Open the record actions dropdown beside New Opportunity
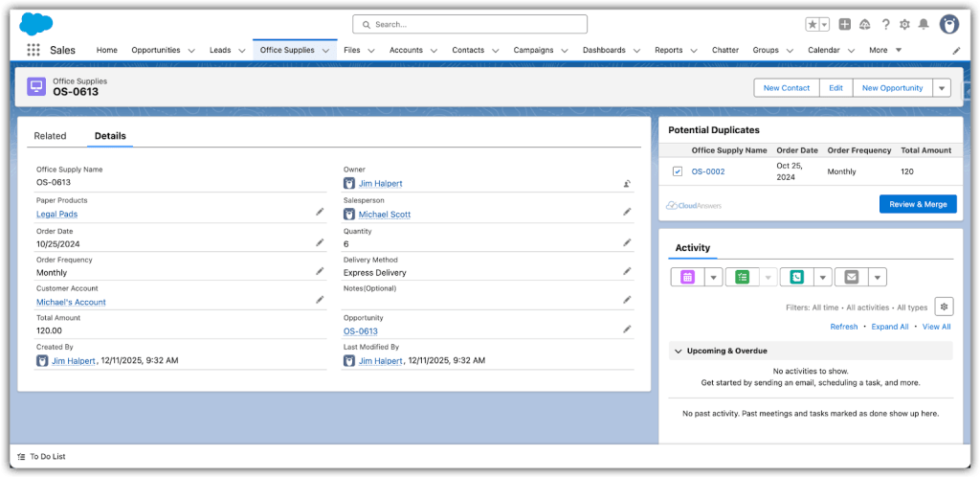Viewport: 980px width, 478px height. pos(942,88)
